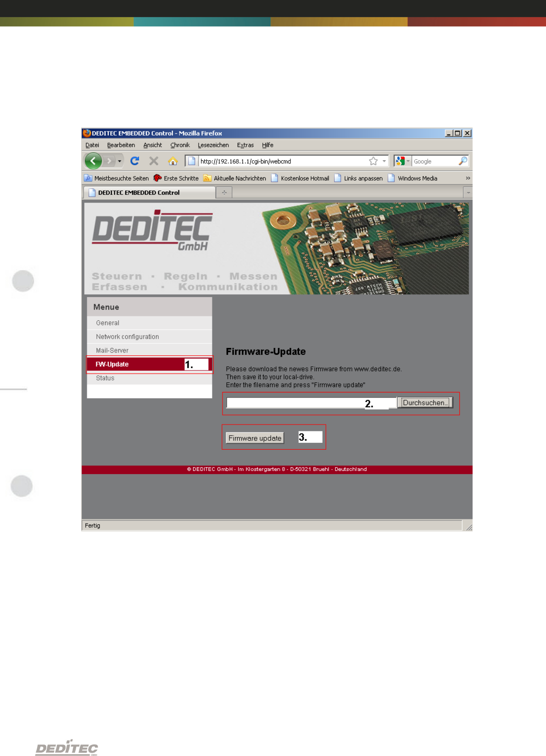Screen dimensions: 546x756
Task: Click the DEDITEC GmbH copyright footer text
Action: (277, 469)
